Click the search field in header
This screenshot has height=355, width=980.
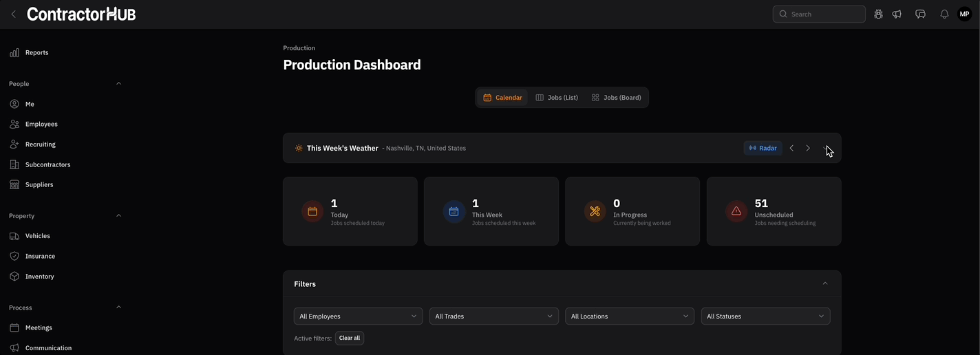[819, 14]
